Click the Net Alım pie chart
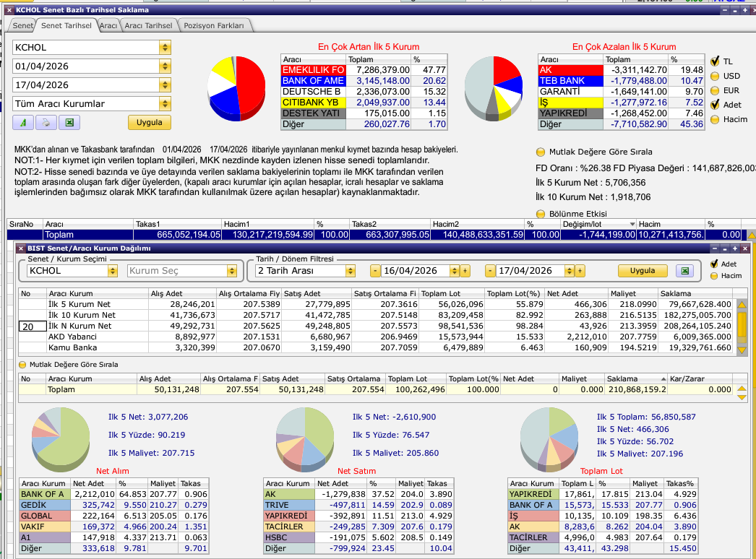The height and width of the screenshot is (559, 756). 61,440
